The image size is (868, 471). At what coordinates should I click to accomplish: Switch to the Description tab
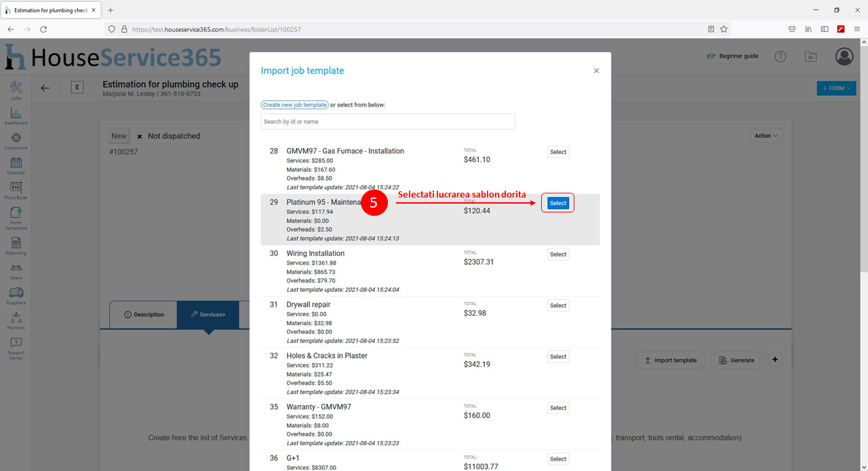point(144,315)
